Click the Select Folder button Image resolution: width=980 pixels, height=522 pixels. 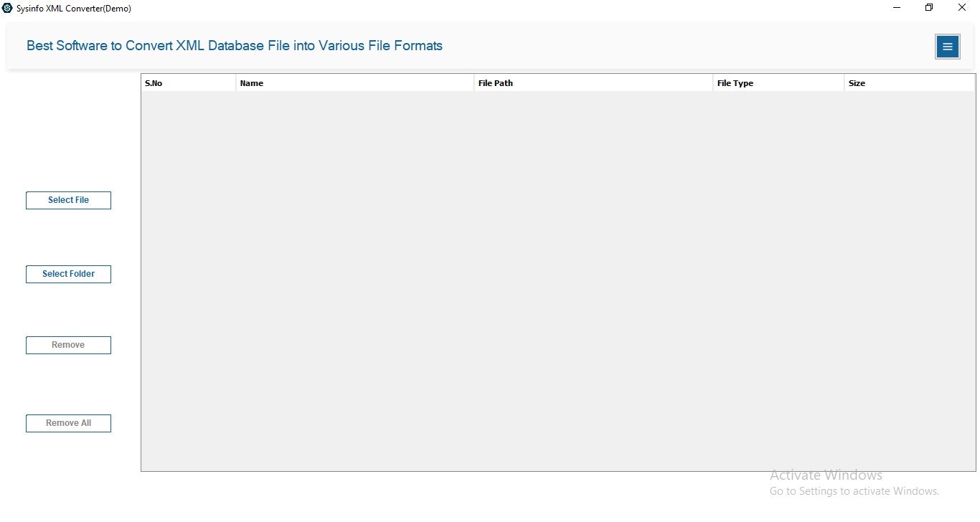68,274
